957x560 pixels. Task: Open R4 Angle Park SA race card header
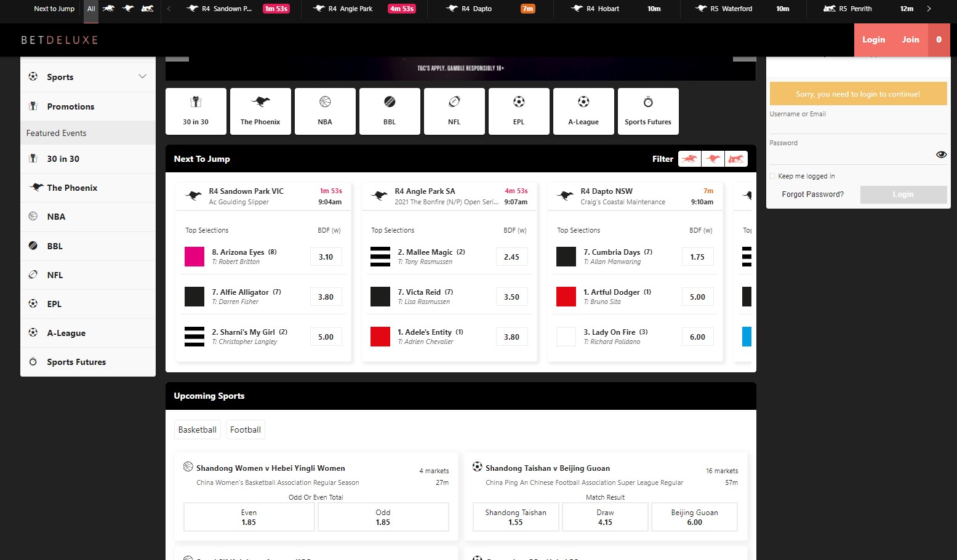[449, 196]
